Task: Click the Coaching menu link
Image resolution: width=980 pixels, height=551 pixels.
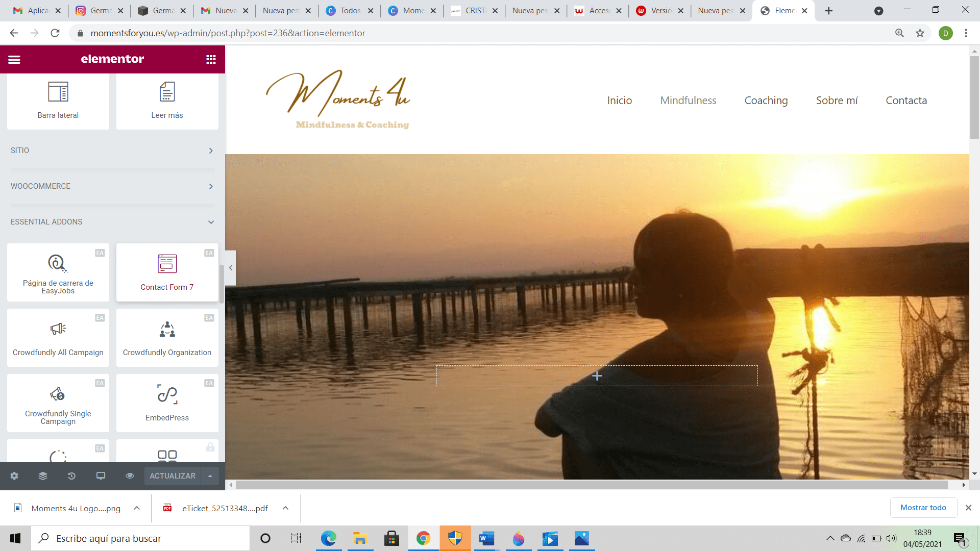Action: click(x=766, y=101)
